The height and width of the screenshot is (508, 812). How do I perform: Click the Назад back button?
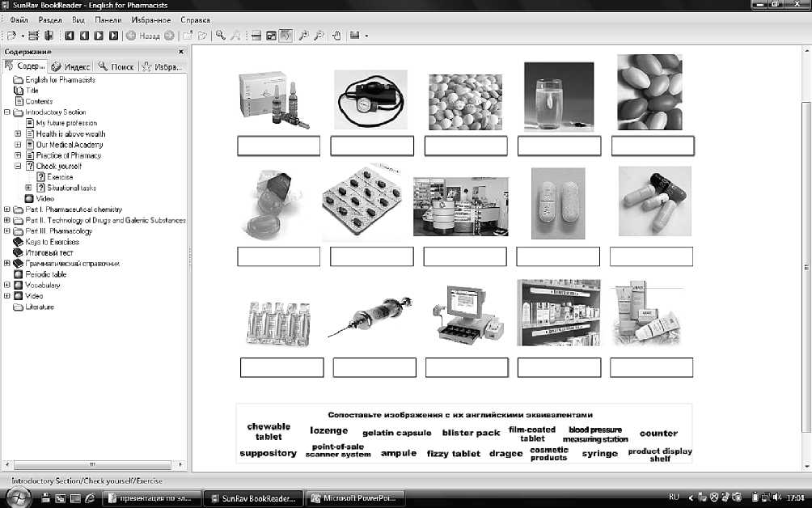click(x=143, y=36)
